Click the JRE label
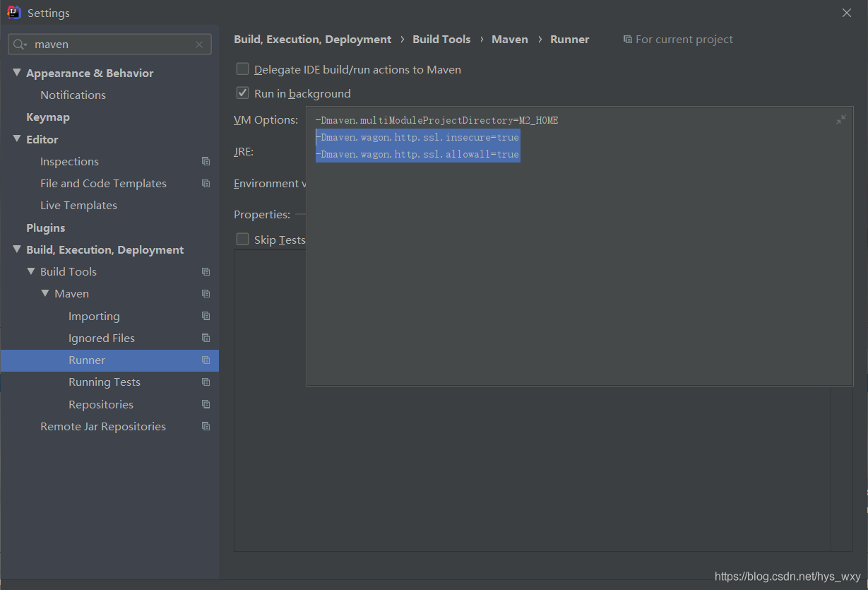868x590 pixels. coord(244,152)
